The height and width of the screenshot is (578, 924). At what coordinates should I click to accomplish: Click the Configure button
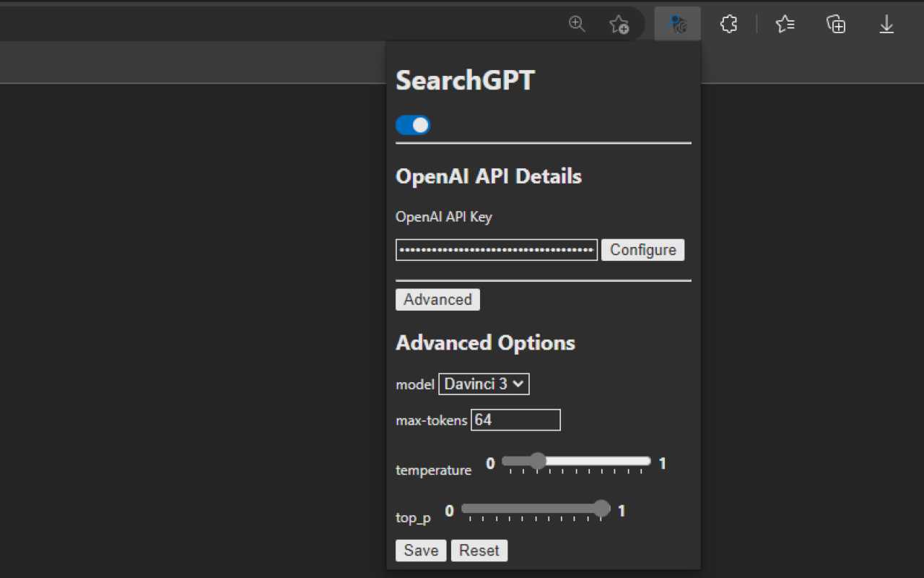click(x=643, y=250)
